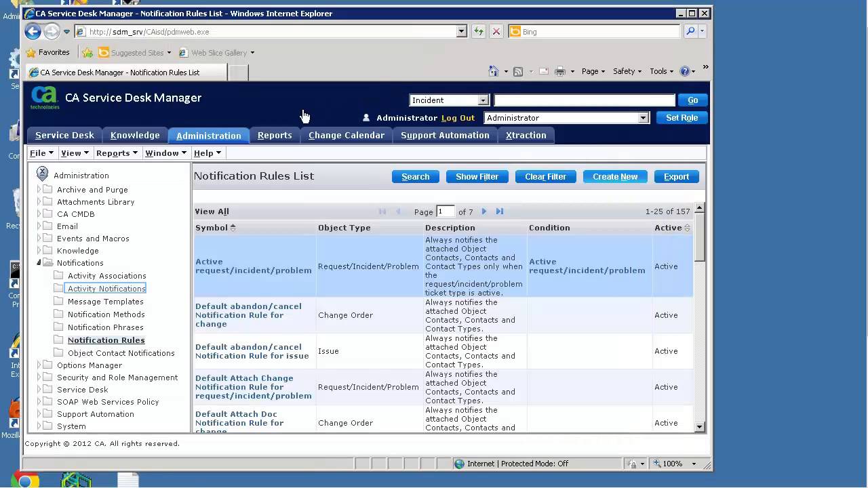This screenshot has height=488, width=868.
Task: Click the View All link
Action: (x=212, y=211)
